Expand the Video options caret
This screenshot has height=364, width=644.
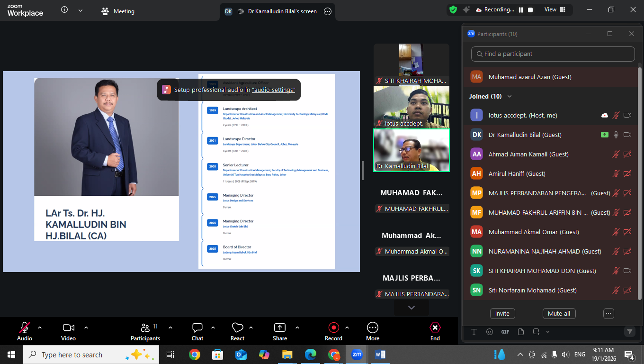(x=86, y=328)
